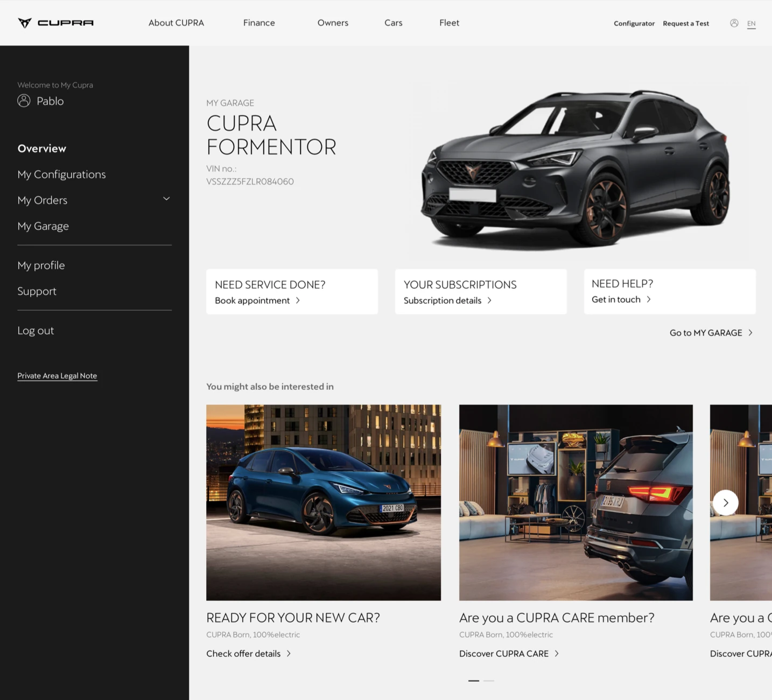Click the user avatar icon beside Pablo
The height and width of the screenshot is (700, 772).
(x=24, y=101)
